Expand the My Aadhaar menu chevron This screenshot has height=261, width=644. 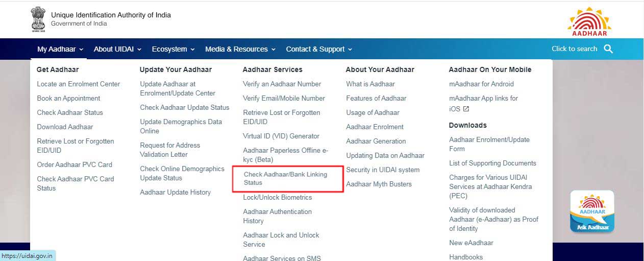(x=81, y=50)
